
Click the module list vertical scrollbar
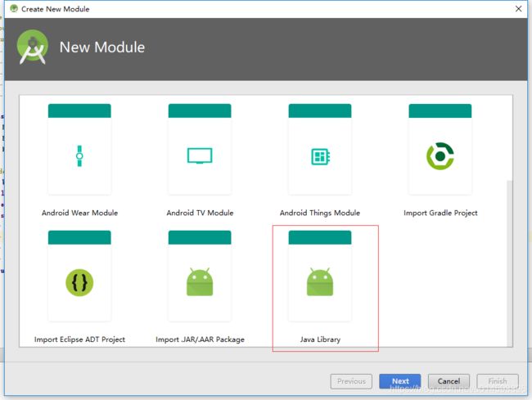[x=509, y=263]
